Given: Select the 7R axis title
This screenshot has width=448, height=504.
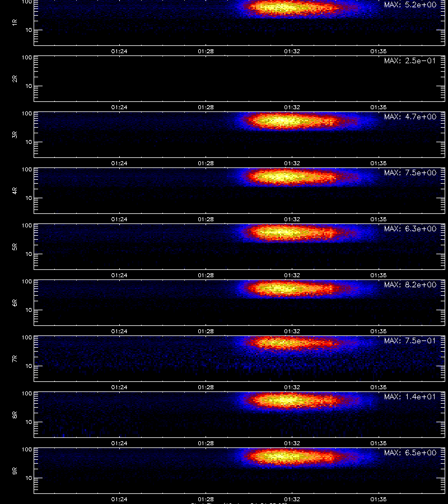Looking at the screenshot, I should (15, 358).
